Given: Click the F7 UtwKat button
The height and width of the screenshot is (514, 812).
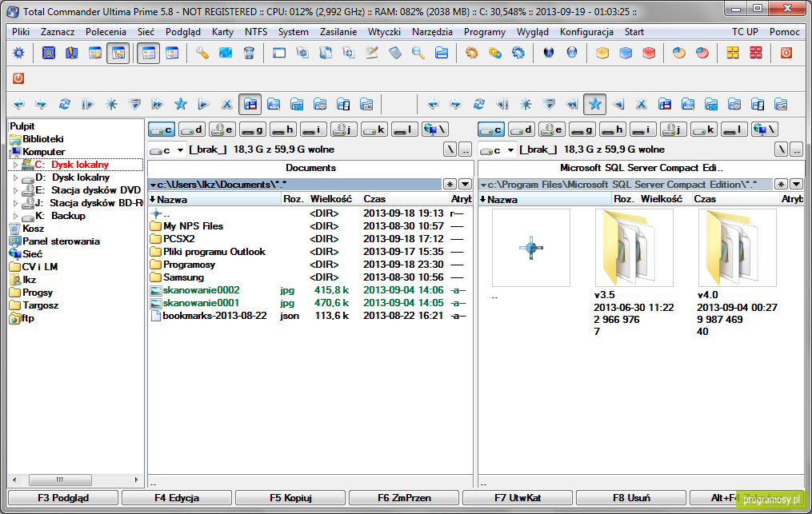Looking at the screenshot, I should coord(518,498).
